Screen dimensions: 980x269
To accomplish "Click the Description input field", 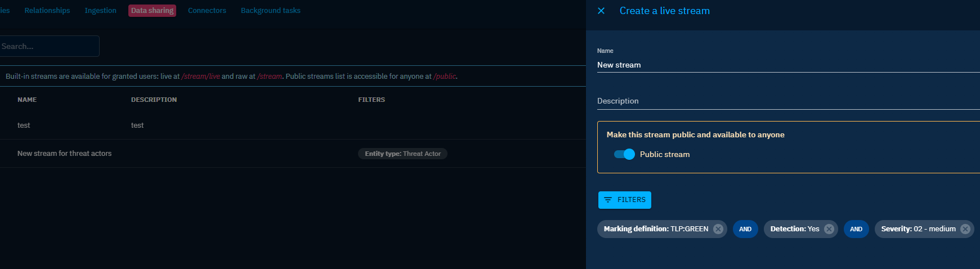I will (788, 101).
